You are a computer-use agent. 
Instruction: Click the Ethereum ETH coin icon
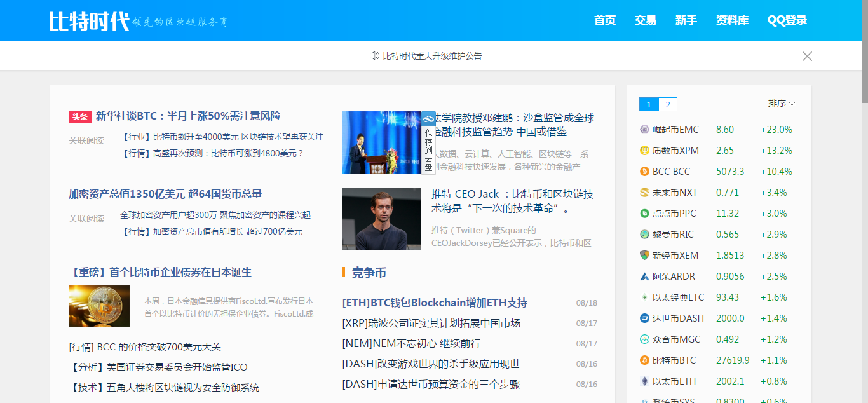(x=644, y=381)
